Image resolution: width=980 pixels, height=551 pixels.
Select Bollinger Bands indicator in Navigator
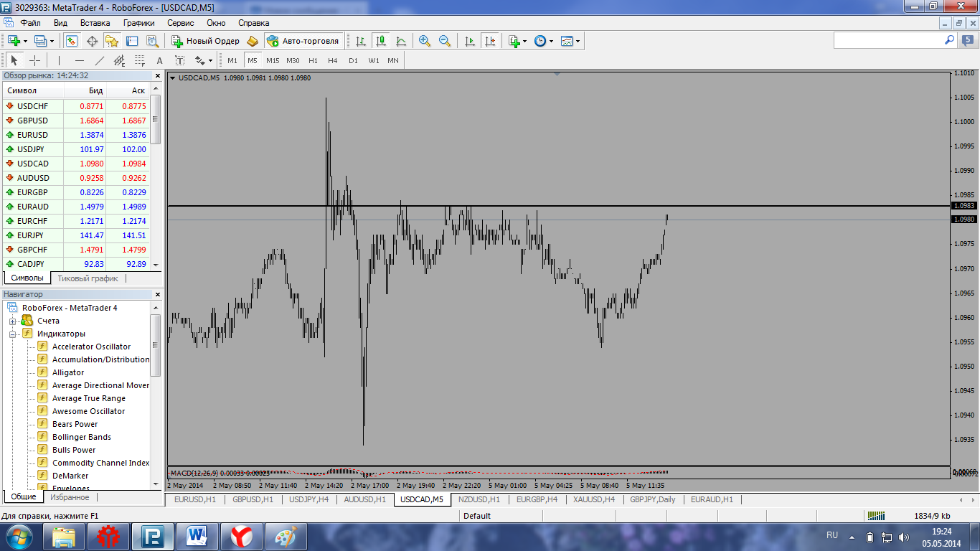tap(81, 437)
